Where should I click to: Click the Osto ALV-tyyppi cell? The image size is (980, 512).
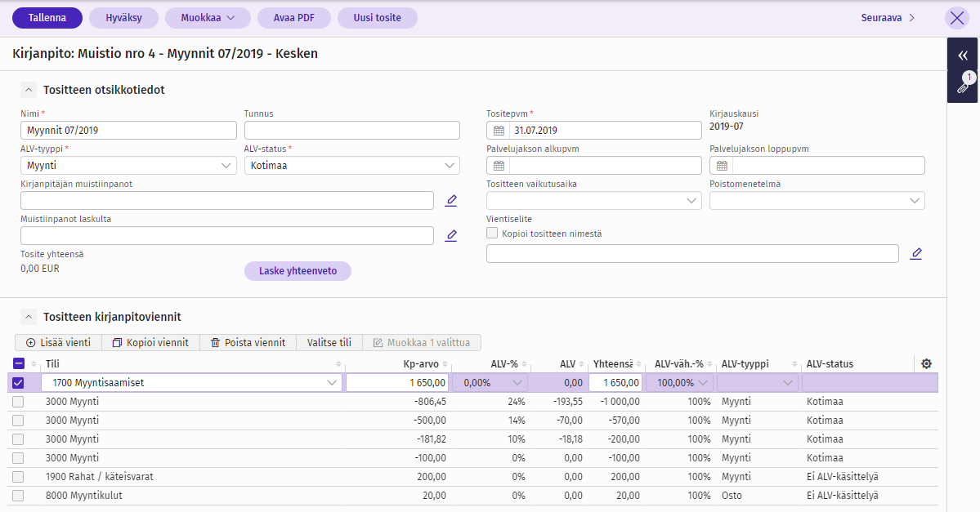click(x=732, y=495)
